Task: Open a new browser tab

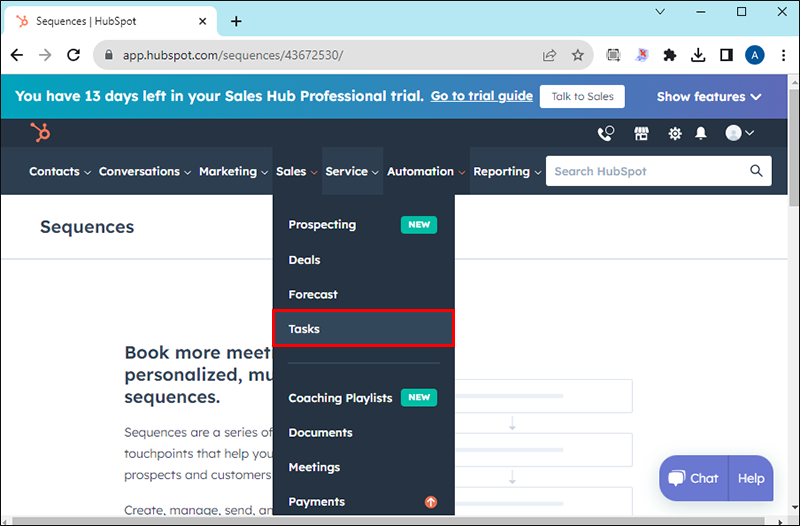Action: pyautogui.click(x=236, y=21)
